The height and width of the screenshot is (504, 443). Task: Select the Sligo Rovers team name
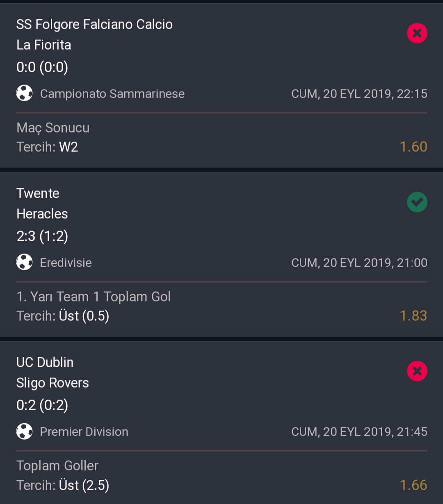coord(53,383)
